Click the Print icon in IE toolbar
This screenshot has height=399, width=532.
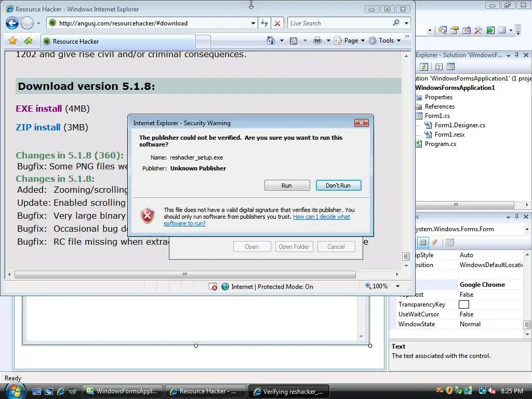click(317, 41)
